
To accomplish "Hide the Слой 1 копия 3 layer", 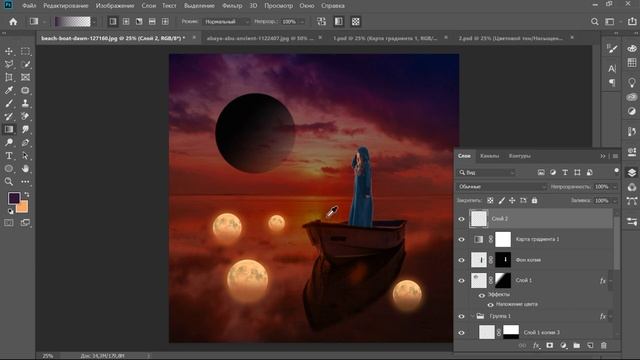I will point(461,333).
